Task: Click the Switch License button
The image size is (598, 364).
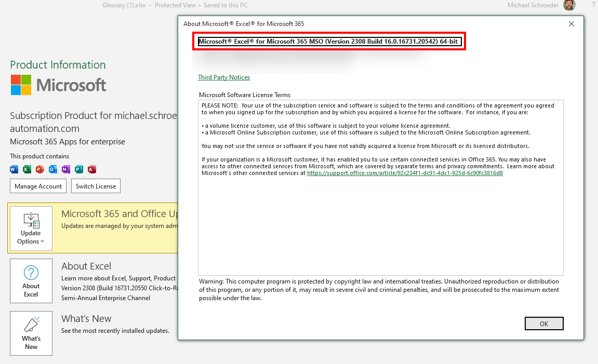Action: click(96, 186)
